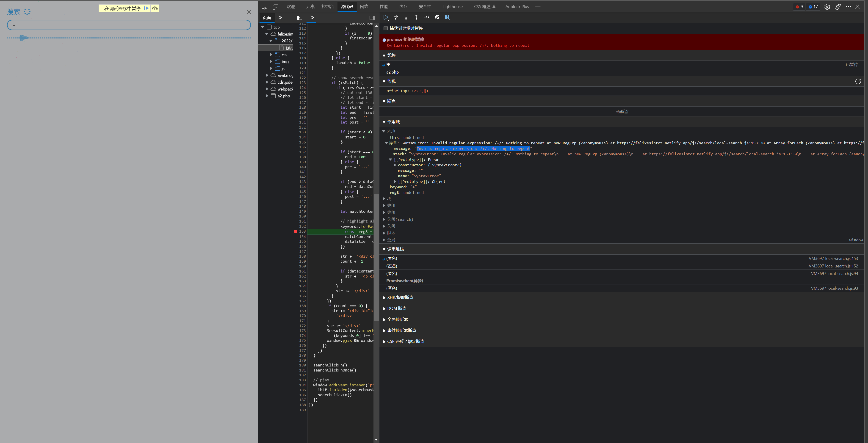
Task: Click the single step icon
Action: point(427,17)
